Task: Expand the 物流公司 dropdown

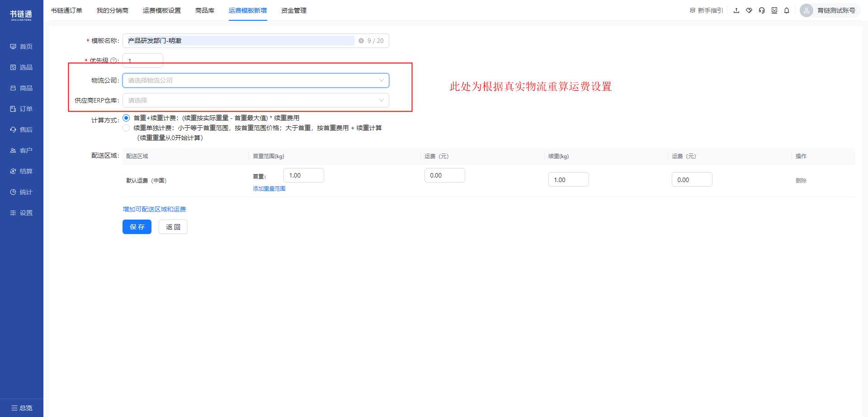Action: [x=256, y=80]
